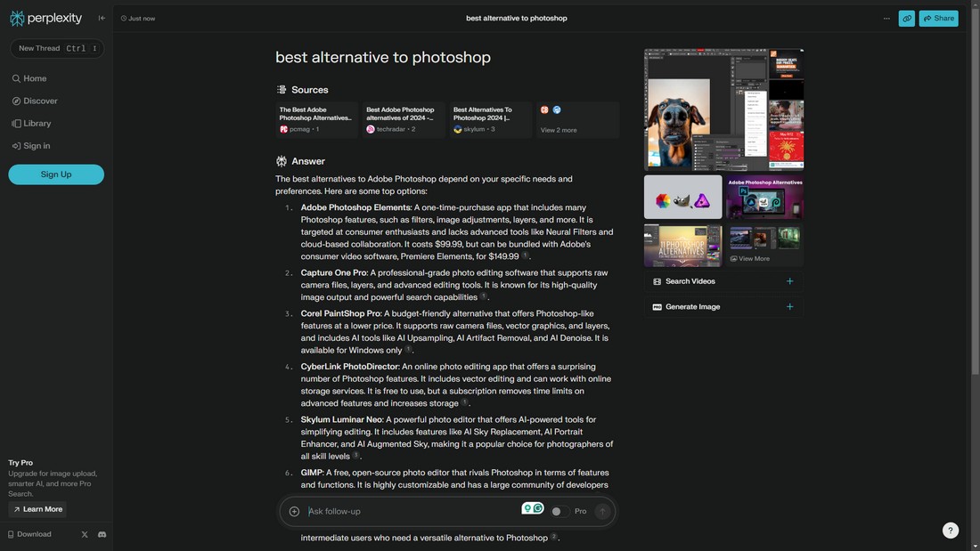The height and width of the screenshot is (551, 980).
Task: Open citation after 'versatile alternative to Photoshop'
Action: [554, 538]
